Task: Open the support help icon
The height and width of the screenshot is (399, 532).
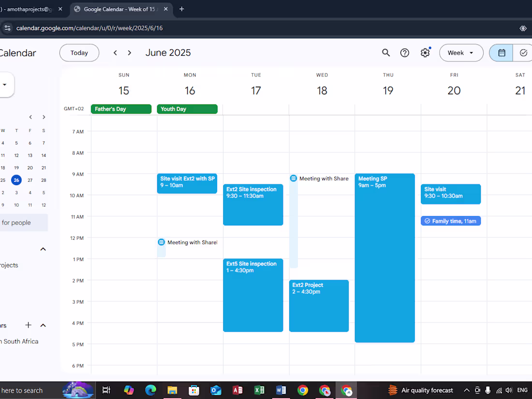Action: tap(404, 53)
